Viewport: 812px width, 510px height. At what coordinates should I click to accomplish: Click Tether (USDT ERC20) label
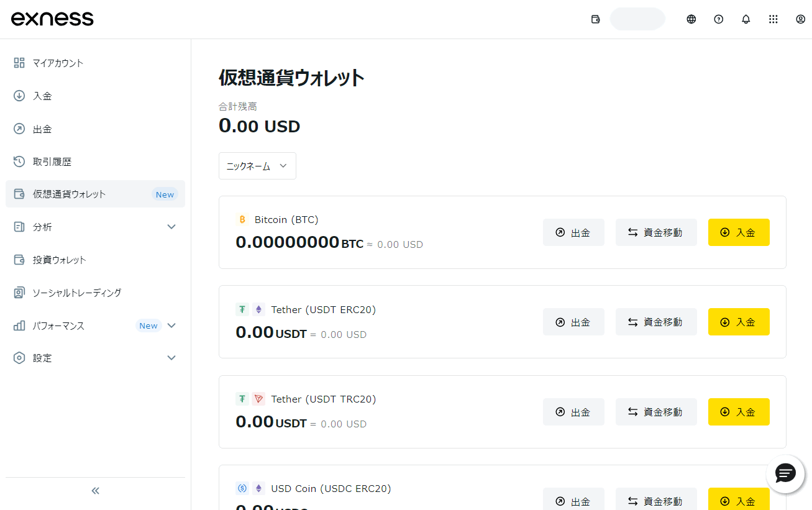pos(323,309)
